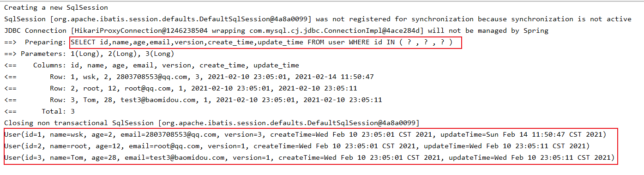Click the row containing wsk user
The width and height of the screenshot is (644, 175).
click(x=189, y=77)
